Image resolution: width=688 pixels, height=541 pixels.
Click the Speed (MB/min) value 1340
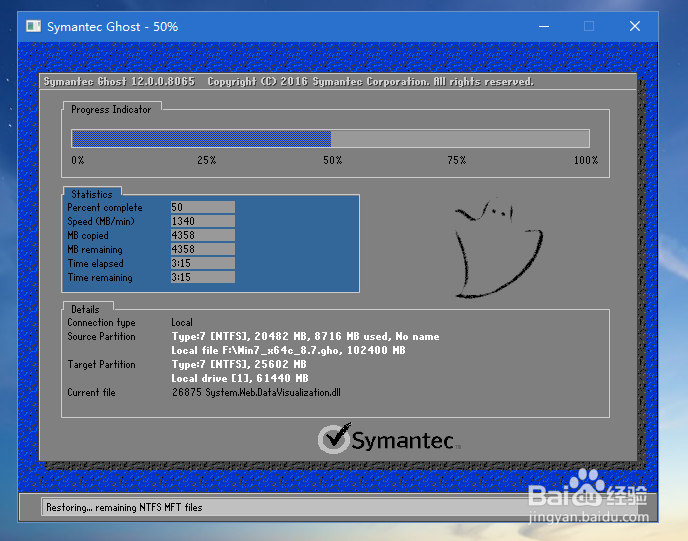(203, 221)
